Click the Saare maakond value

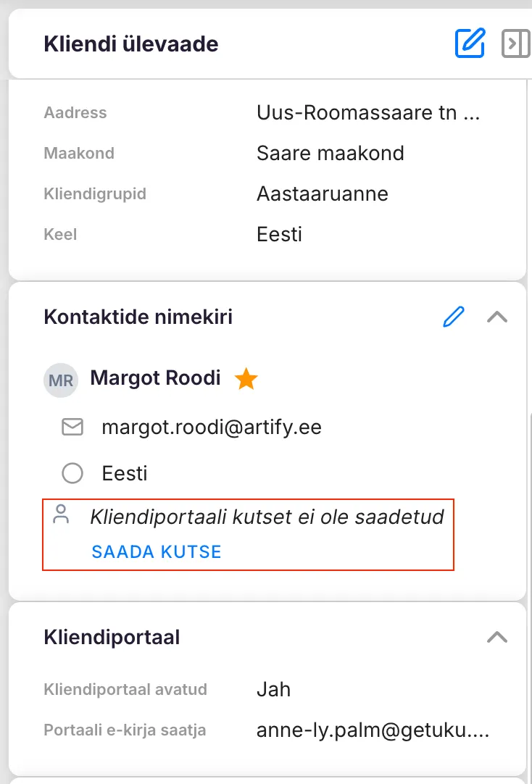[x=331, y=154]
